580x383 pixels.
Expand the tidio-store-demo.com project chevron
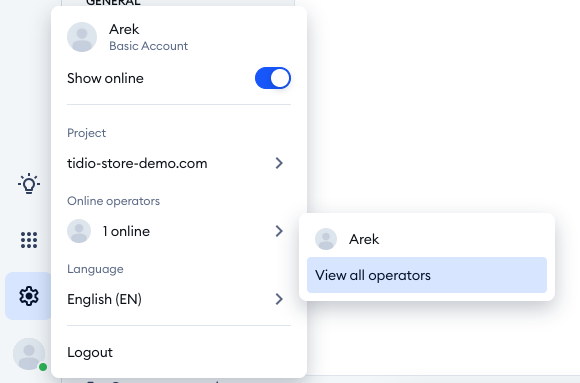[x=279, y=163]
